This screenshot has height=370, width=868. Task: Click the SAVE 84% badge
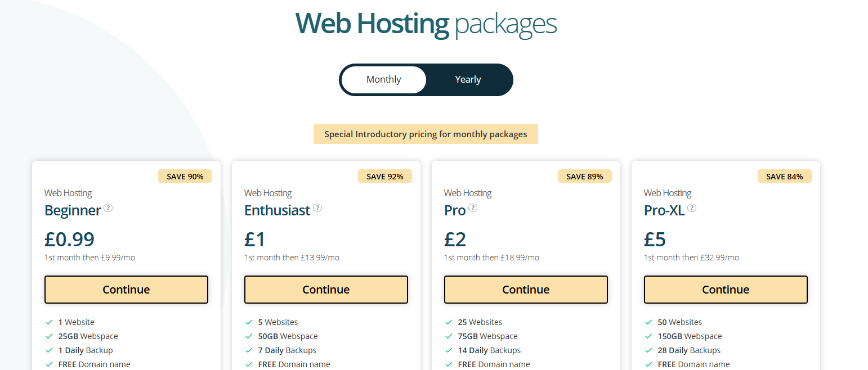tap(785, 177)
